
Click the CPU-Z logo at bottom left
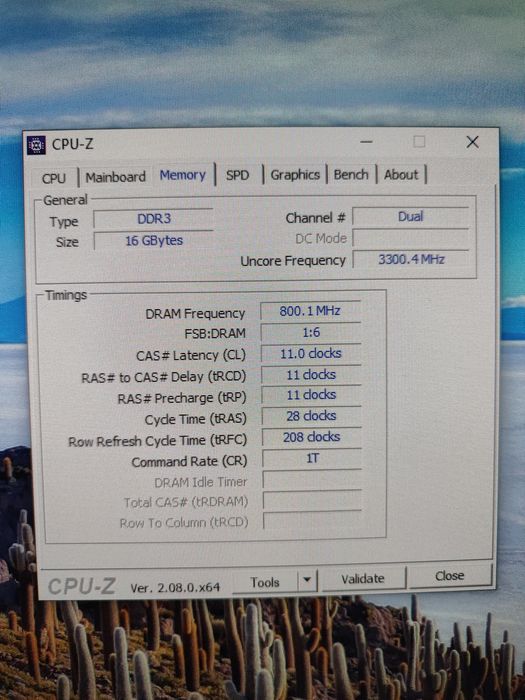(82, 586)
